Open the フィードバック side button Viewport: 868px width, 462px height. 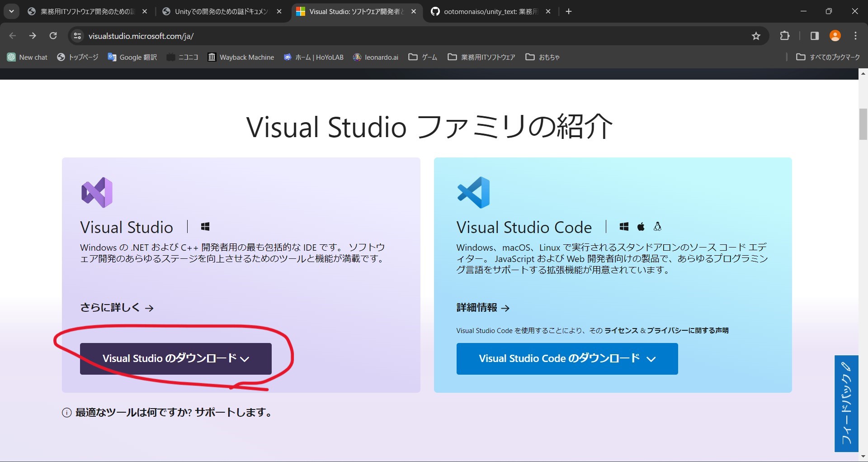(x=846, y=403)
